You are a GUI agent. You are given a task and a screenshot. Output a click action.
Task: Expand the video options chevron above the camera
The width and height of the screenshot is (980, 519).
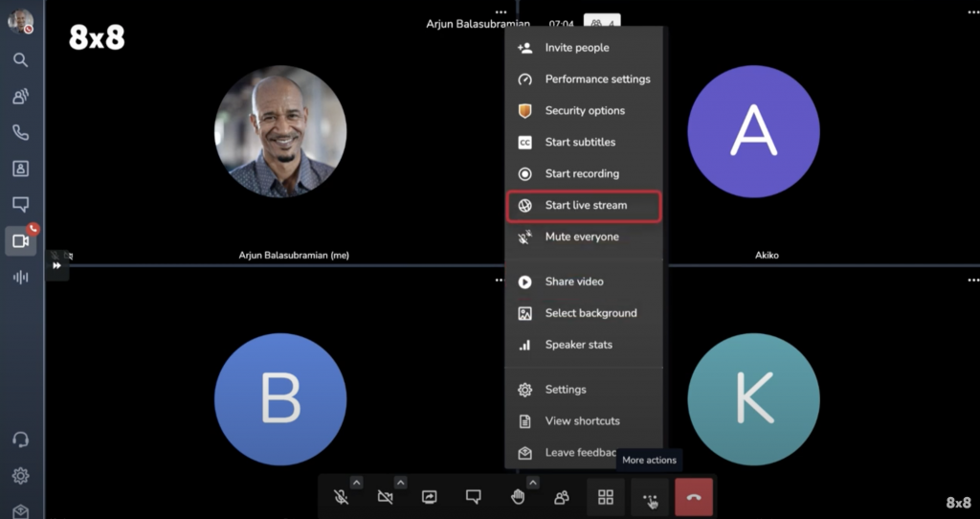point(400,482)
